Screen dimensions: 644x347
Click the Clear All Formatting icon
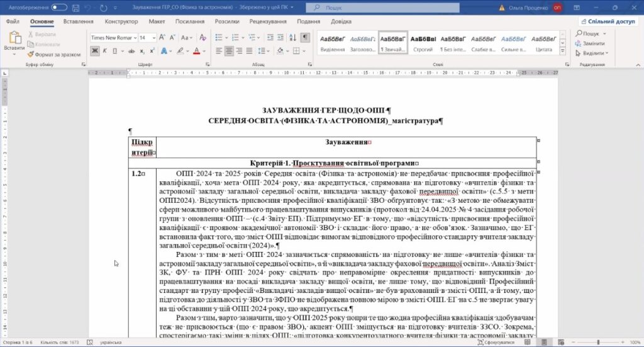point(202,38)
